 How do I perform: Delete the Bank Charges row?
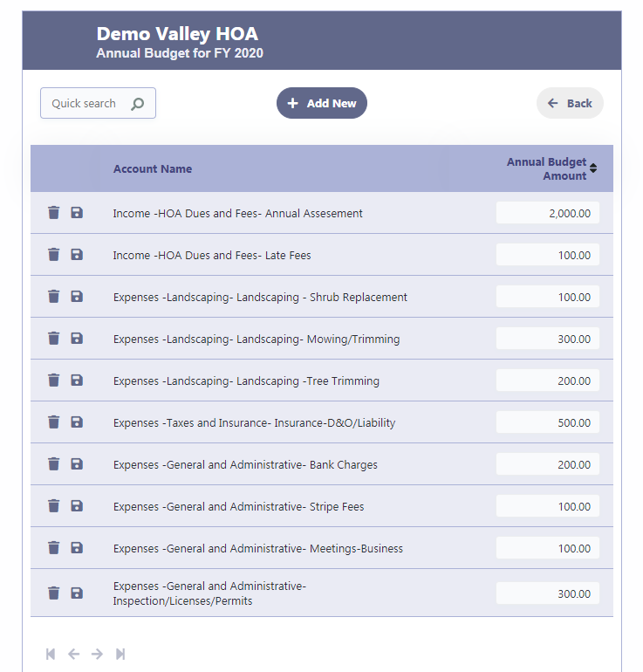click(x=53, y=464)
